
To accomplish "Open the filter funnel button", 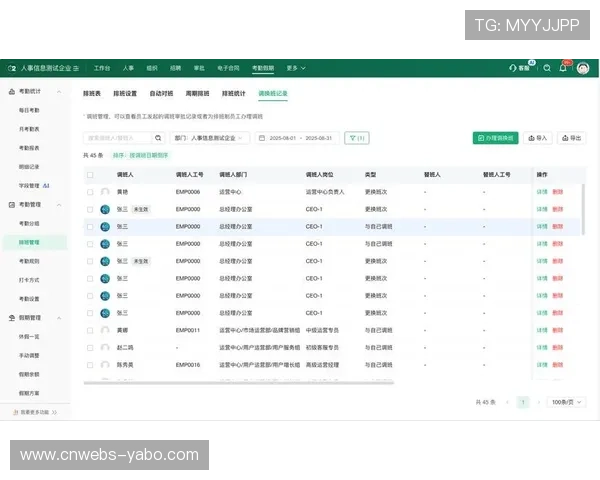I will pos(357,138).
